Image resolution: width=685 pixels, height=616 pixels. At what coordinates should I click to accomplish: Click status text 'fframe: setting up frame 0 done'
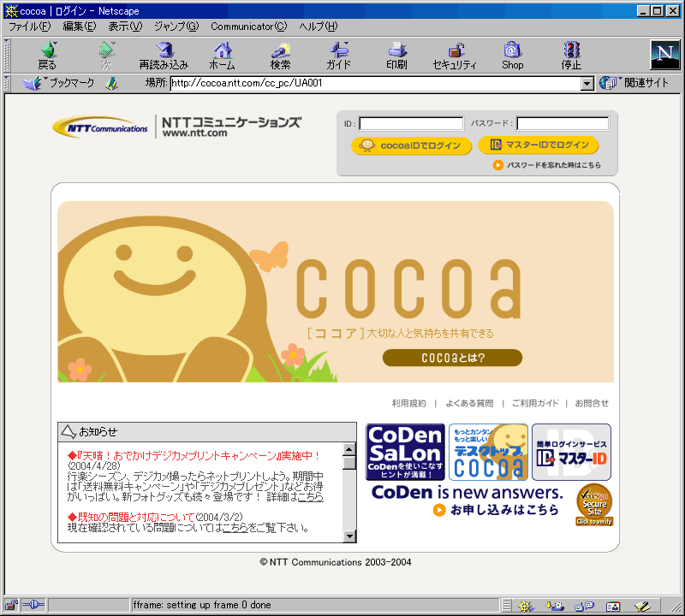coord(202,605)
